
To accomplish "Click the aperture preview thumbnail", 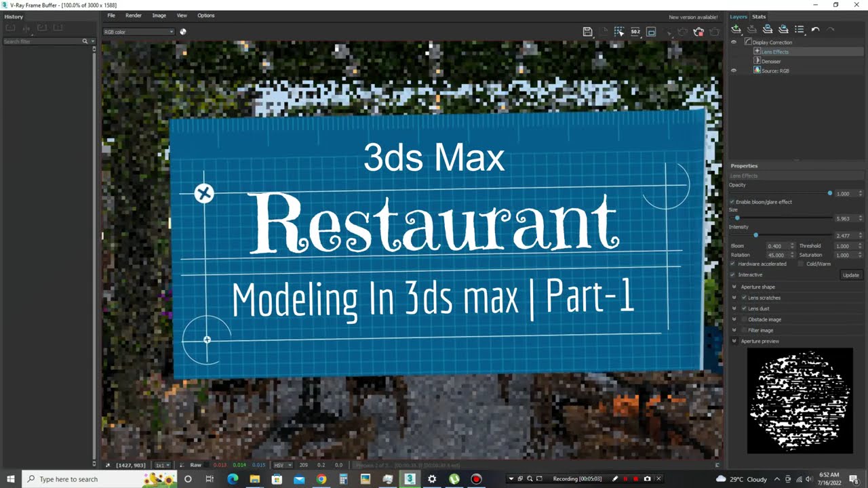I will pos(800,401).
